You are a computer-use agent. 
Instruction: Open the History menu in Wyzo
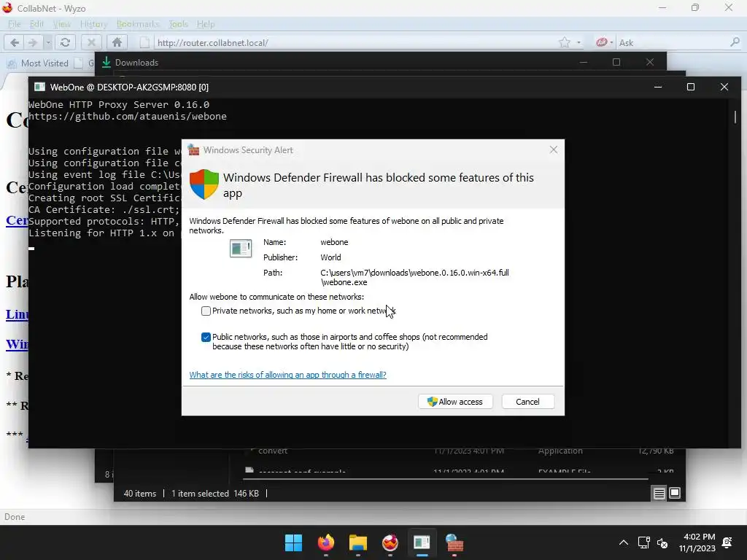click(x=93, y=24)
